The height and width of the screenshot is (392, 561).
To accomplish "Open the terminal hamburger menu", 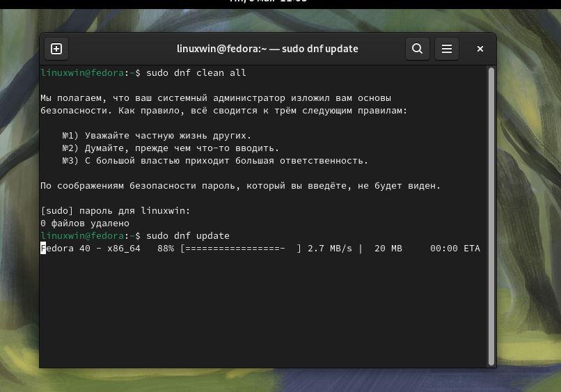I will [x=447, y=49].
